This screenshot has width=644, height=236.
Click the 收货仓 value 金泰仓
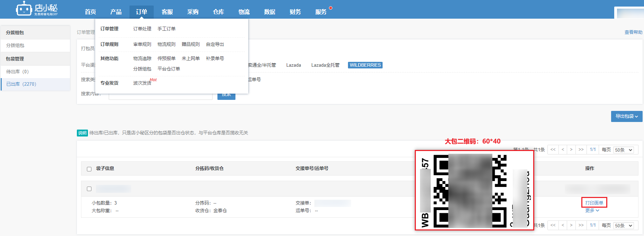(220, 210)
